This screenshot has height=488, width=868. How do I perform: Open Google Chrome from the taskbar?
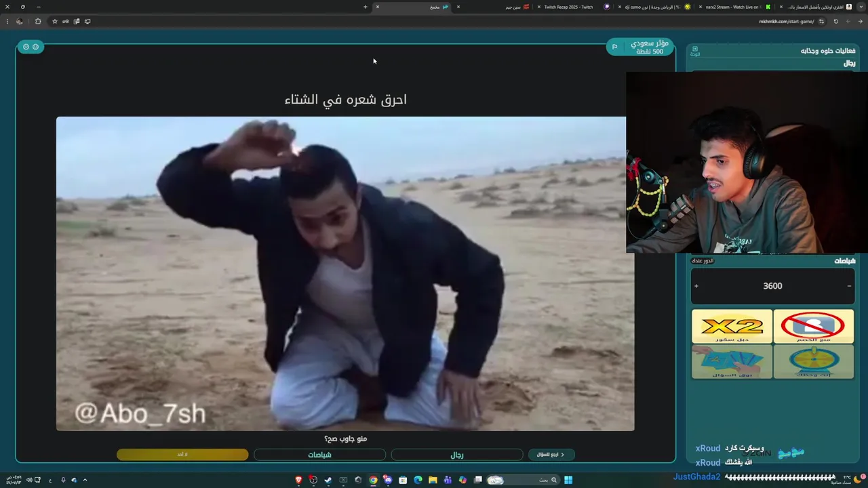373,480
